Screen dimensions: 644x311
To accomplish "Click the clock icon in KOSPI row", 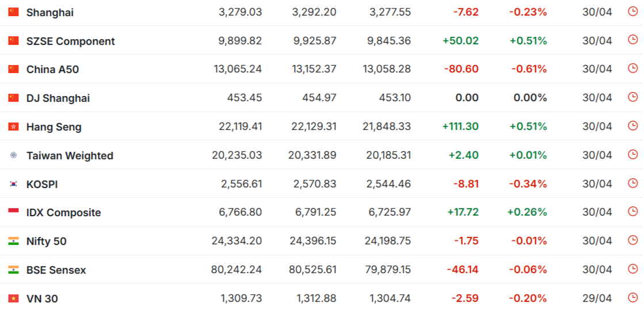I will [633, 183].
